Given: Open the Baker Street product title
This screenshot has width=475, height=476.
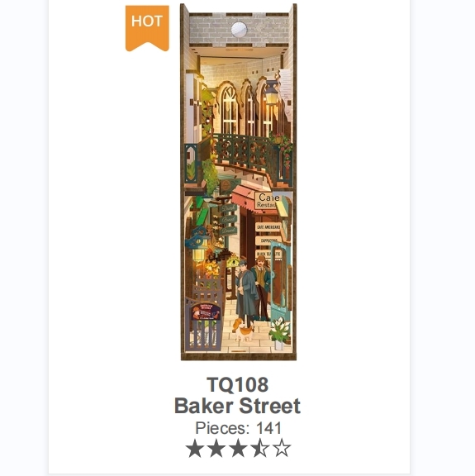Looking at the screenshot, I should tap(237, 406).
